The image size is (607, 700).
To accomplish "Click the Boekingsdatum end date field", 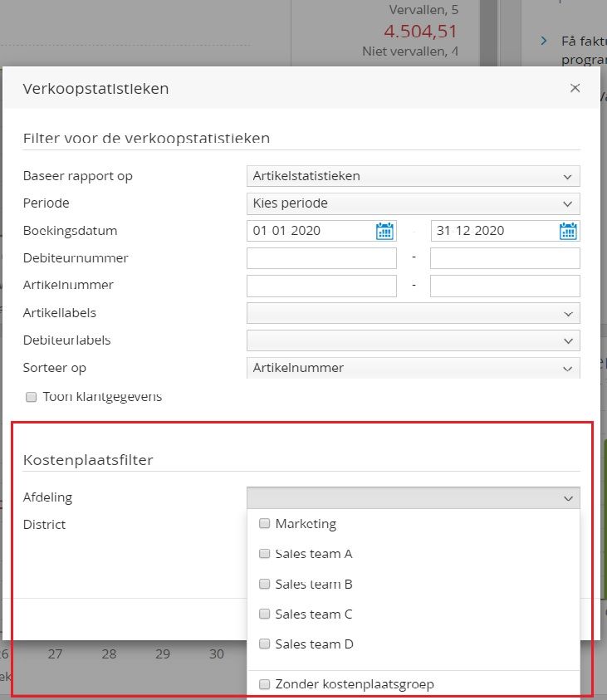I will point(505,231).
